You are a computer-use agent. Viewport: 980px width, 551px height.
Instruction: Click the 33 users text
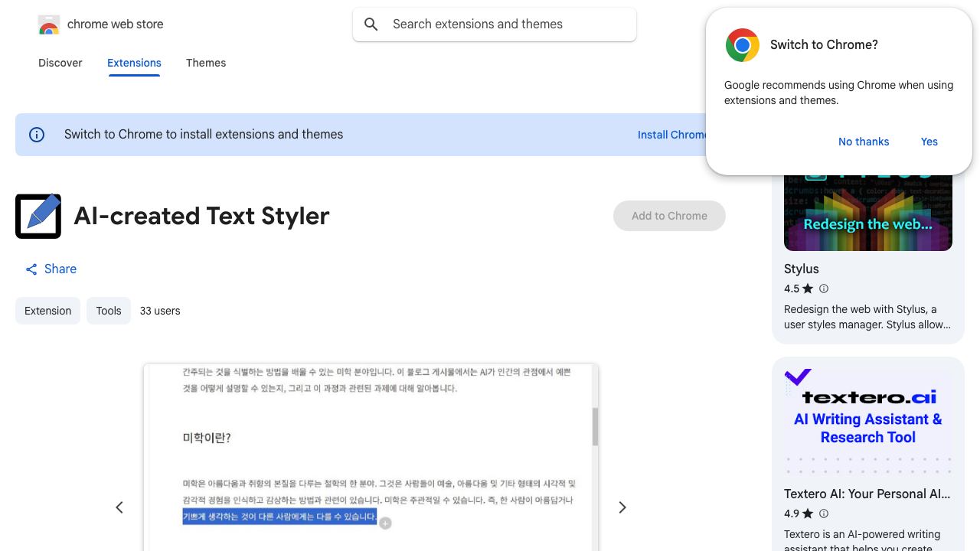point(160,311)
